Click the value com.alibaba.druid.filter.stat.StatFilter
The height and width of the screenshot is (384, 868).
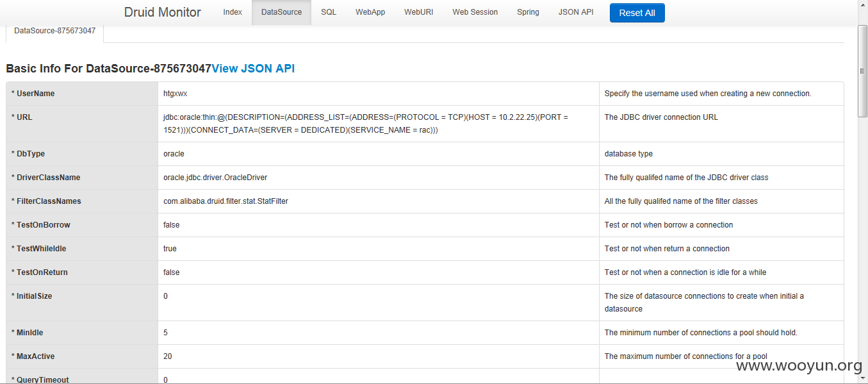(225, 201)
